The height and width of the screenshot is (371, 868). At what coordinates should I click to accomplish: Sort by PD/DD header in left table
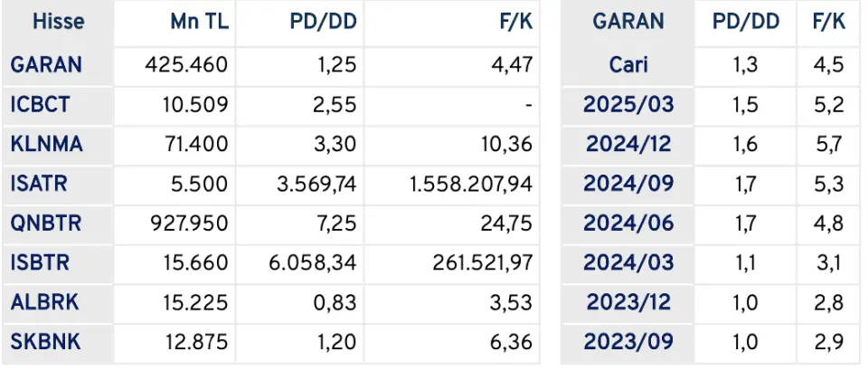324,22
